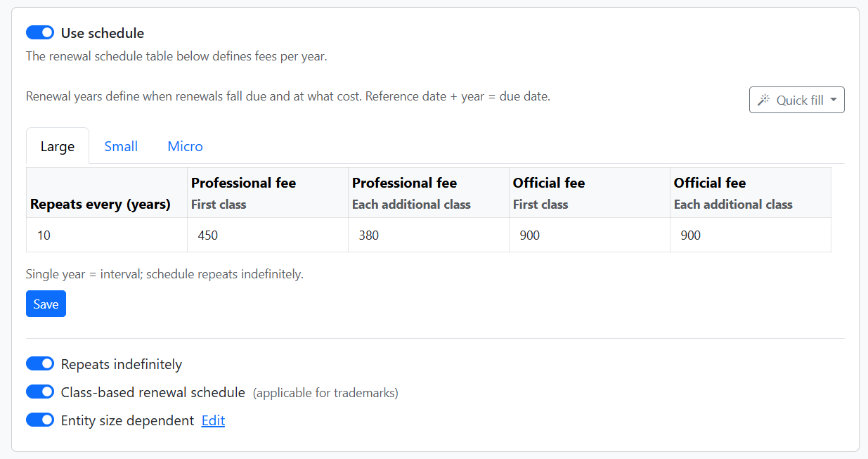868x459 pixels.
Task: Select the Large tab
Action: pyautogui.click(x=57, y=146)
